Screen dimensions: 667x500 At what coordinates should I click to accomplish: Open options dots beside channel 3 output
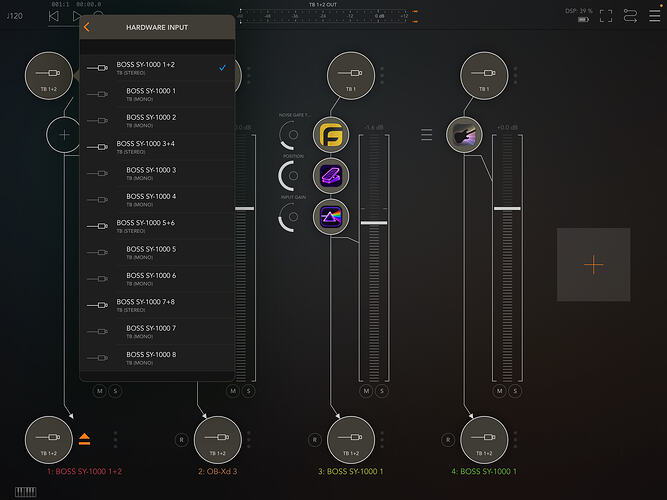[382, 440]
